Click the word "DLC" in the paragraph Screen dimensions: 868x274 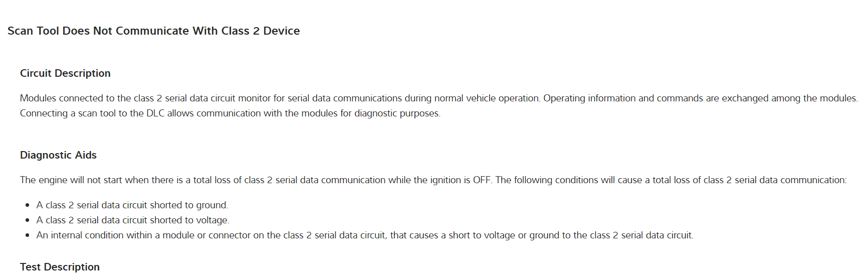[155, 113]
